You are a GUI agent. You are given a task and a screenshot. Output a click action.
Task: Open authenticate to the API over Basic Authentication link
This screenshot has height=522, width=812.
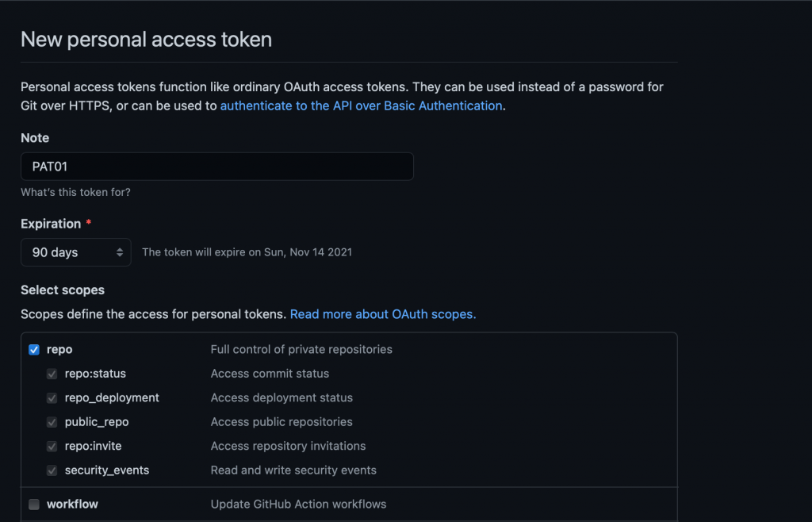coord(361,106)
